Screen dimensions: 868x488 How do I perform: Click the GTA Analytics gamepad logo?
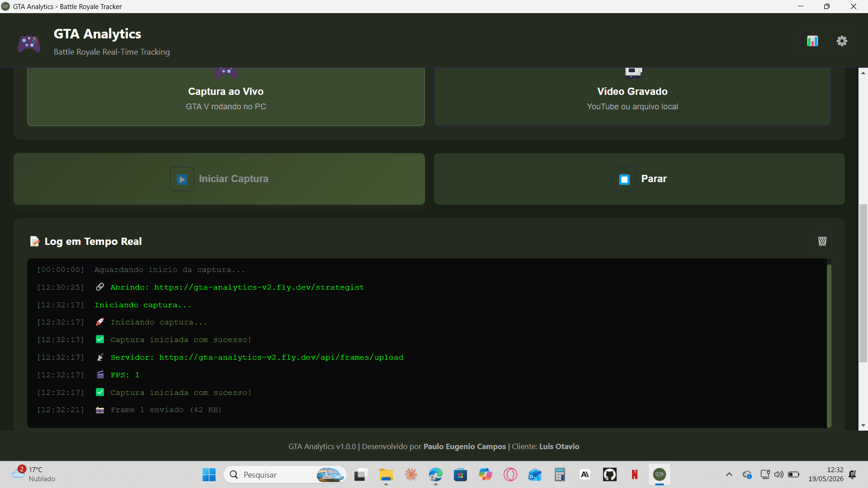[29, 43]
